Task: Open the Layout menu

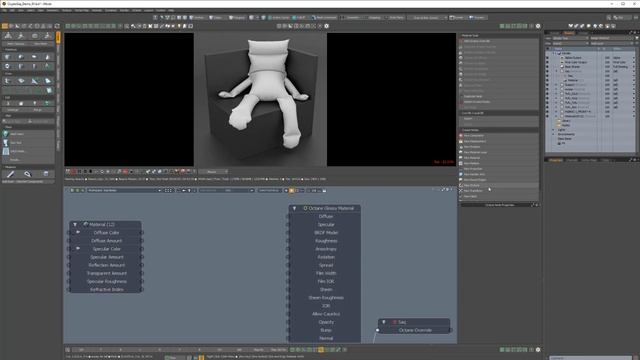Action: pyautogui.click(x=149, y=10)
